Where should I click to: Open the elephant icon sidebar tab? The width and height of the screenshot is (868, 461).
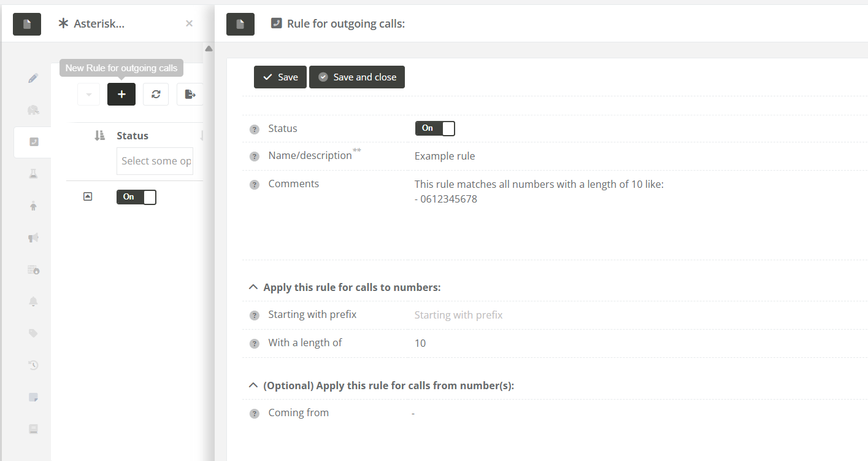(x=33, y=110)
